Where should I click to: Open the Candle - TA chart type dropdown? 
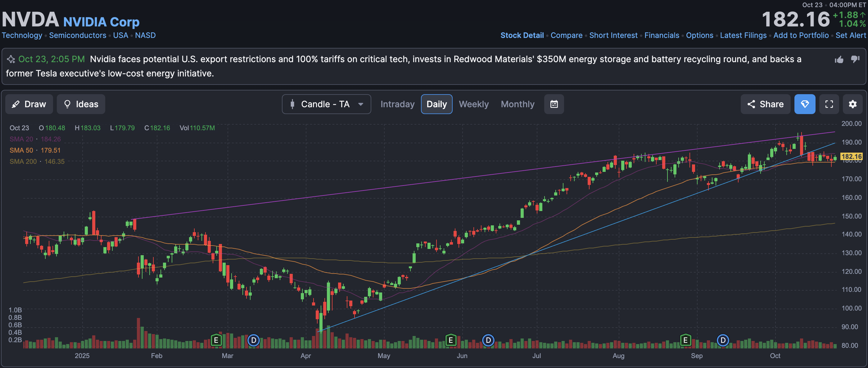click(326, 104)
